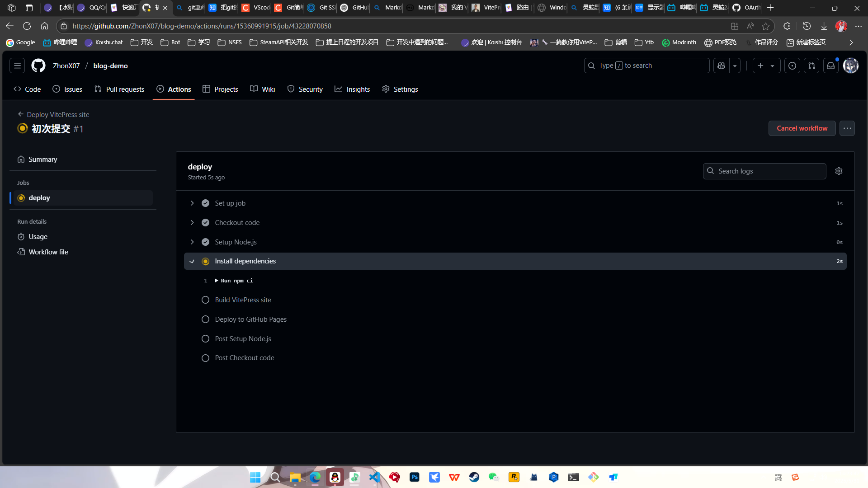Open Photoshop from the taskbar
868x488 pixels.
(x=414, y=477)
